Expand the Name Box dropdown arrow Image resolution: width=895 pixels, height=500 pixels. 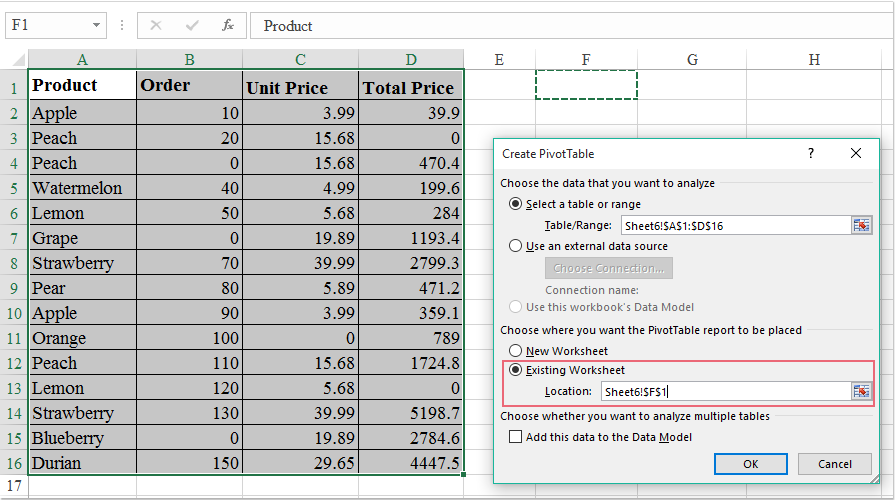click(96, 26)
